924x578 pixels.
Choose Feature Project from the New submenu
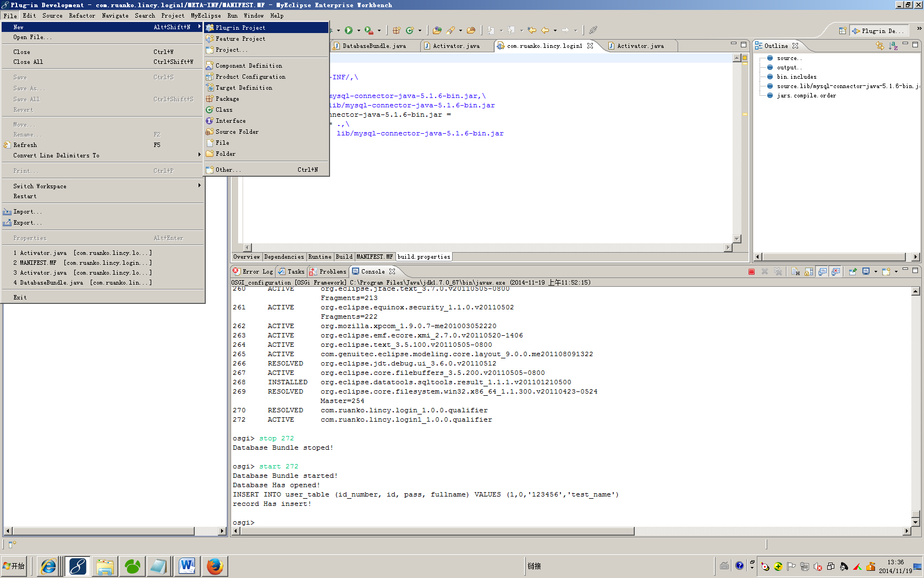pyautogui.click(x=267, y=39)
